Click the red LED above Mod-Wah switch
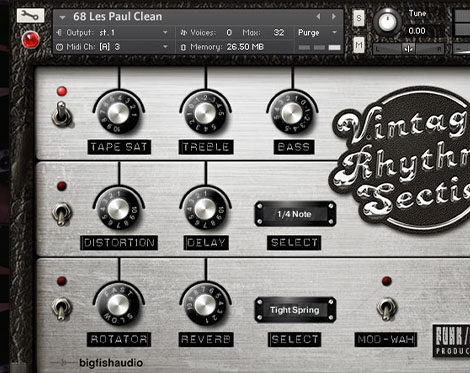Viewport: 470px width, 373px height. (387, 281)
